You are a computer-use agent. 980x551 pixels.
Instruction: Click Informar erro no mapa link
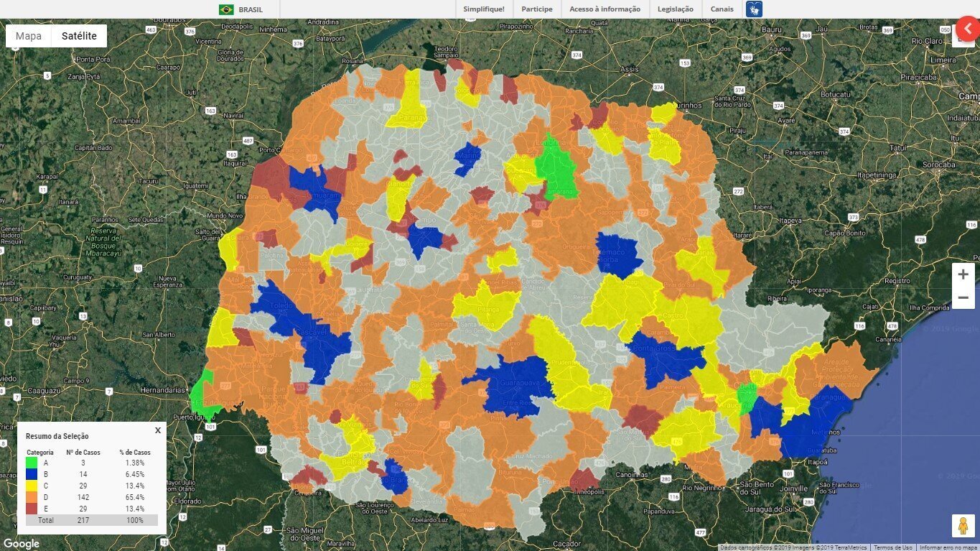[x=948, y=547]
